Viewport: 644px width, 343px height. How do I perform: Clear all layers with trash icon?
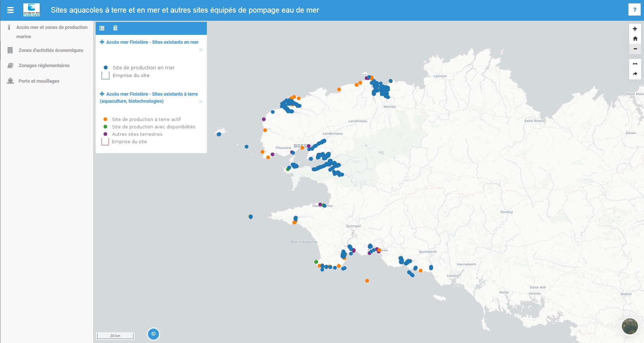tap(115, 28)
